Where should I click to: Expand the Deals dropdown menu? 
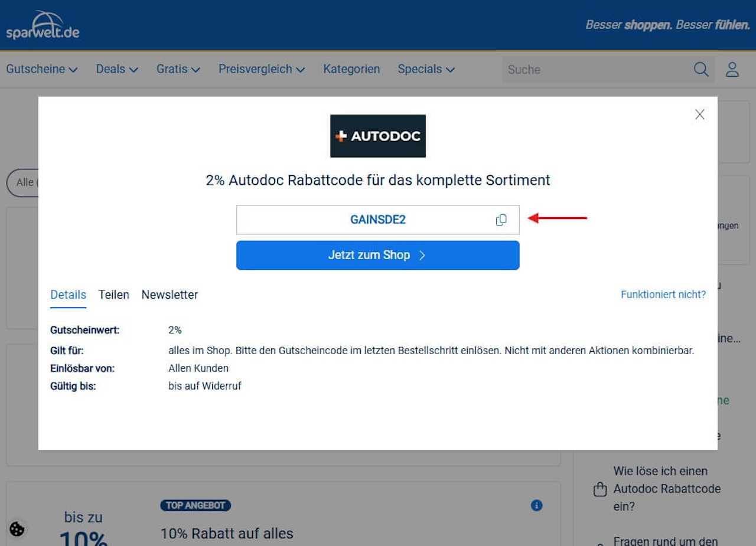click(117, 69)
